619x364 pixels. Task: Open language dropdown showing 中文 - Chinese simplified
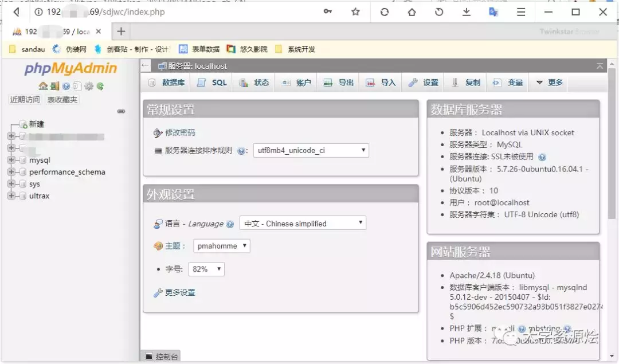point(303,223)
